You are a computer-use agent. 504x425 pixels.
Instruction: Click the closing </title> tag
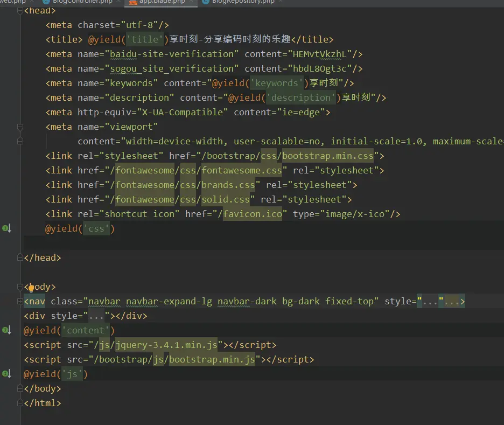pos(312,39)
